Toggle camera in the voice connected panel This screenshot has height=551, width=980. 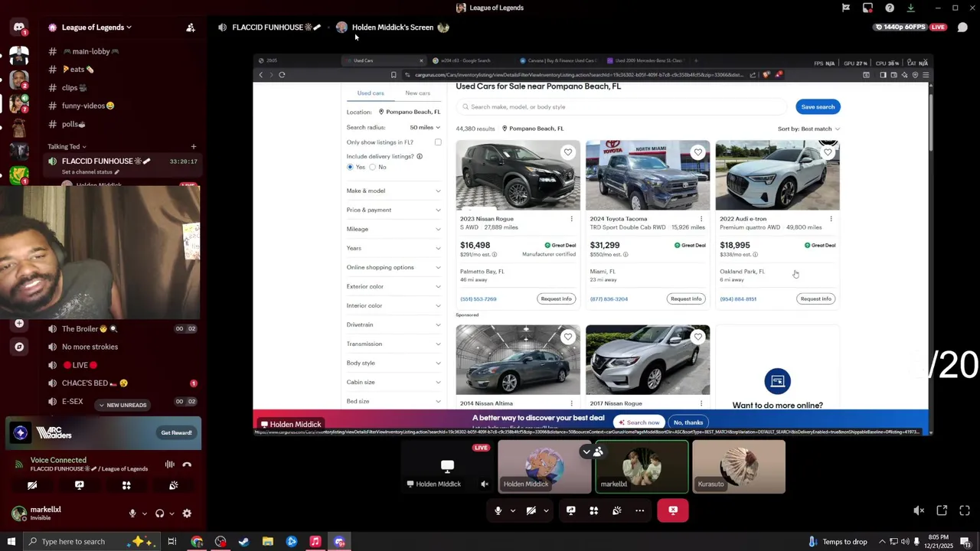coord(32,485)
